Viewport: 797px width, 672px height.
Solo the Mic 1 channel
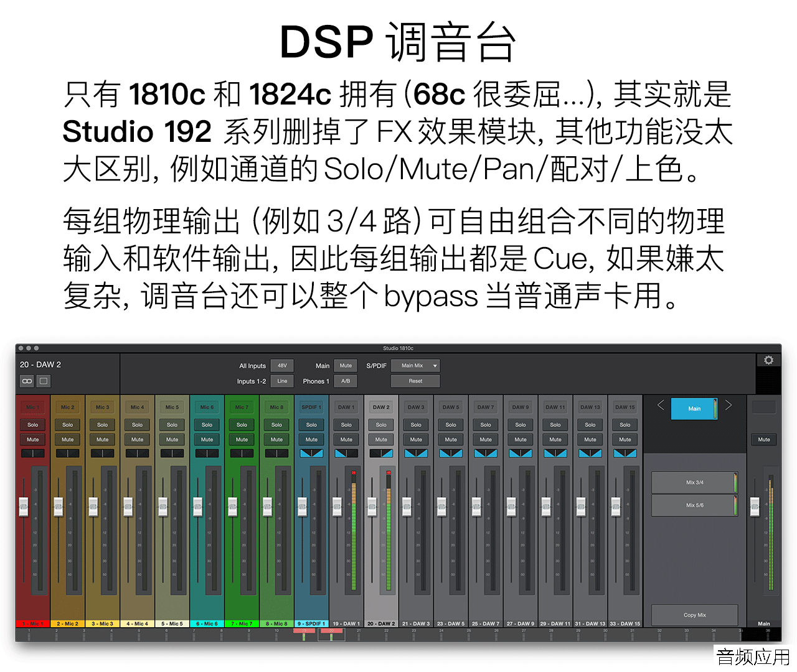33,424
